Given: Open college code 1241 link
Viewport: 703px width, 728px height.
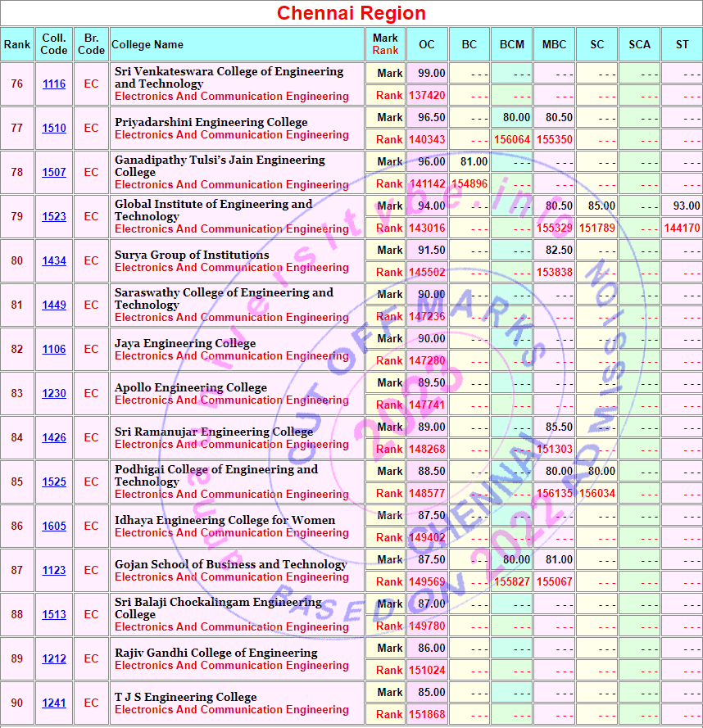Looking at the screenshot, I should coord(54,703).
